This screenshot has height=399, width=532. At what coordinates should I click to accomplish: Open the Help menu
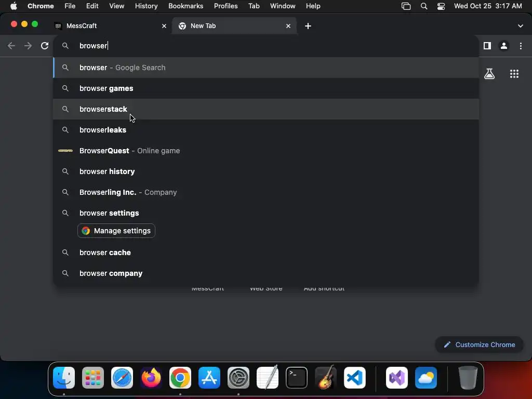(x=313, y=6)
